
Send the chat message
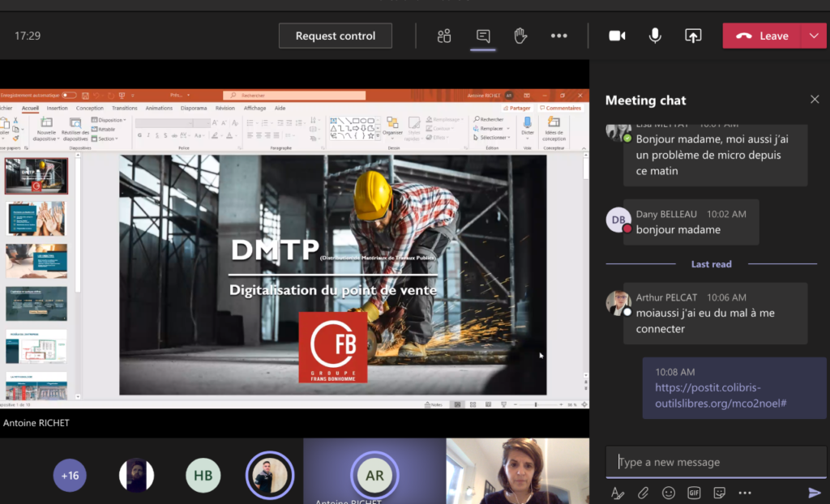[x=814, y=493]
